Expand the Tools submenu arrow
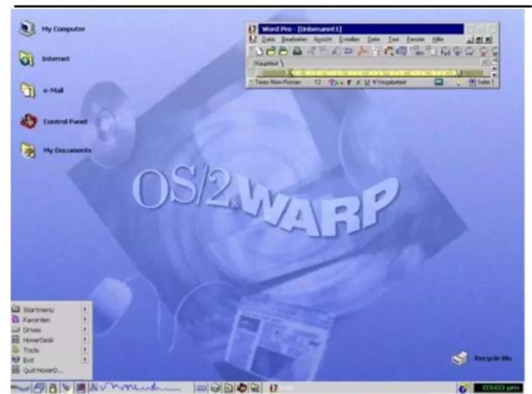Screen dimensions: 532x394 click(x=85, y=349)
